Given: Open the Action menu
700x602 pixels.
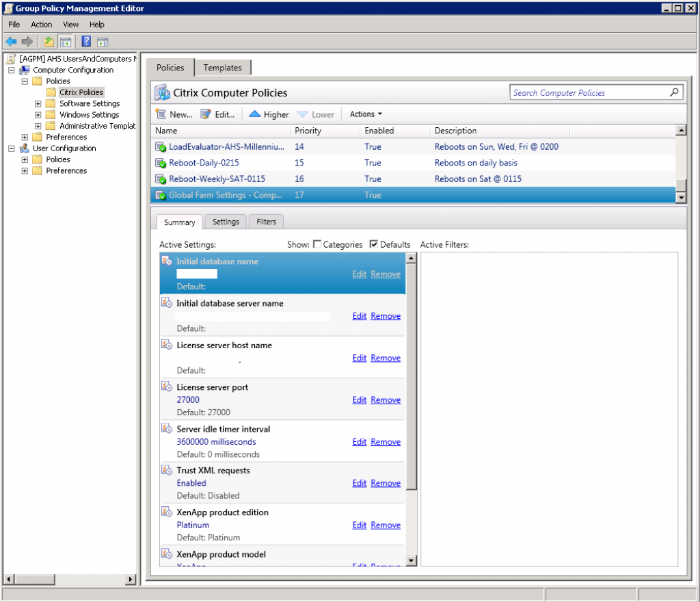Looking at the screenshot, I should tap(41, 25).
